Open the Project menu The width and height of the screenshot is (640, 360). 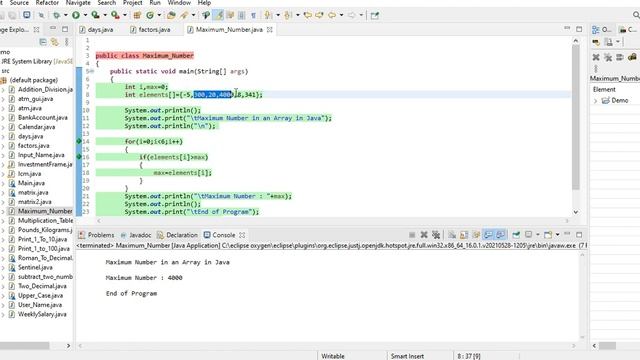133,3
